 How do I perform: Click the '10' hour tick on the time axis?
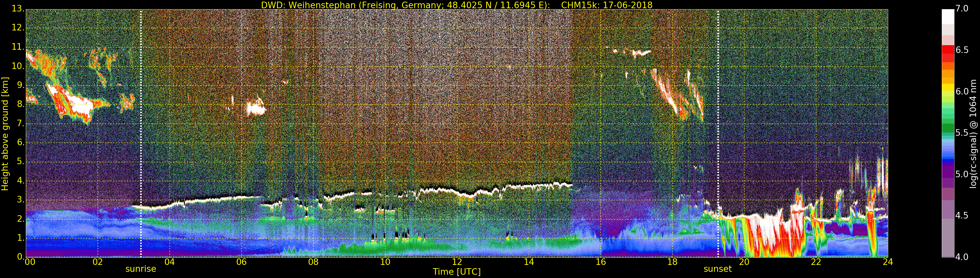[385, 262]
